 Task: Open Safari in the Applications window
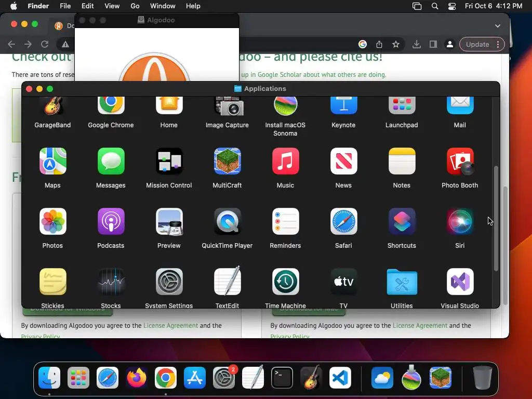pyautogui.click(x=344, y=221)
